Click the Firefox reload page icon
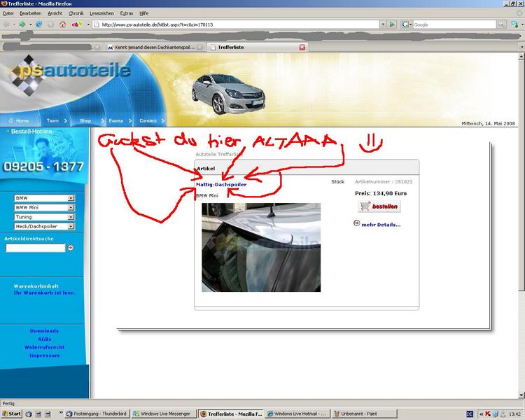The width and height of the screenshot is (525, 420). 39,24
